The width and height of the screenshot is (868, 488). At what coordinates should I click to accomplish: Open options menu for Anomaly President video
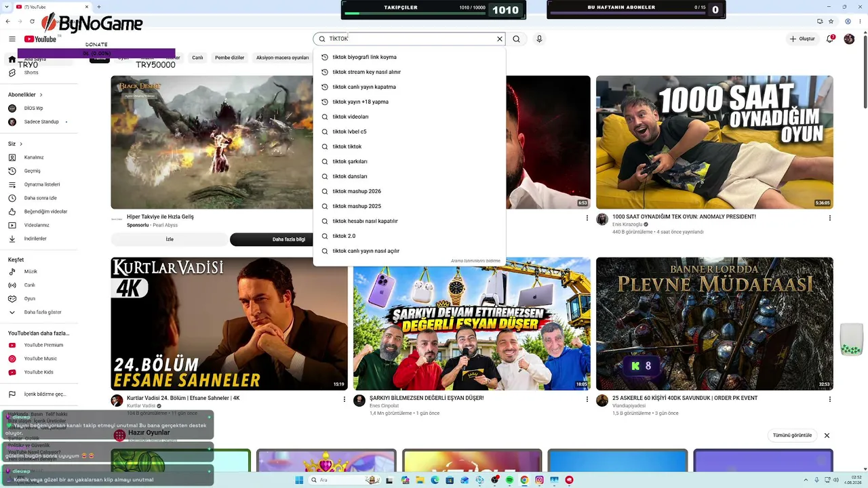829,218
